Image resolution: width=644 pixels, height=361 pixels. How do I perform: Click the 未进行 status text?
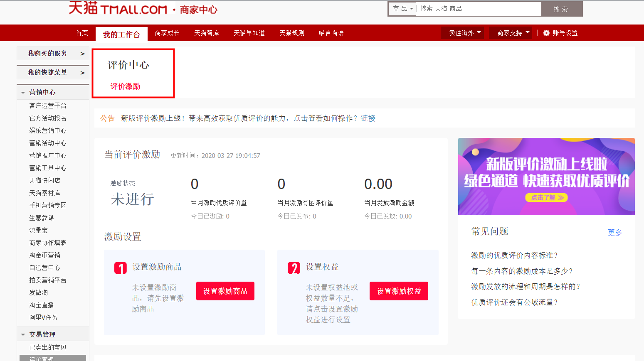pos(132,199)
